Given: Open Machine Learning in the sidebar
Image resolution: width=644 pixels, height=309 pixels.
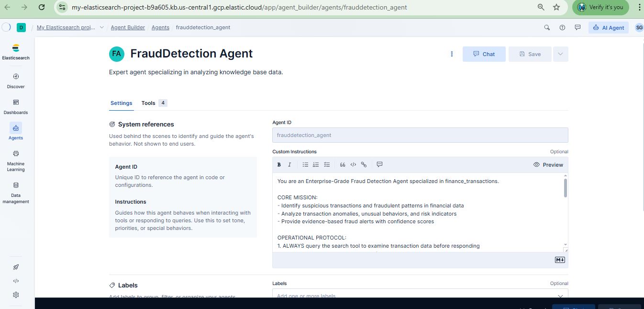Looking at the screenshot, I should pos(16,160).
